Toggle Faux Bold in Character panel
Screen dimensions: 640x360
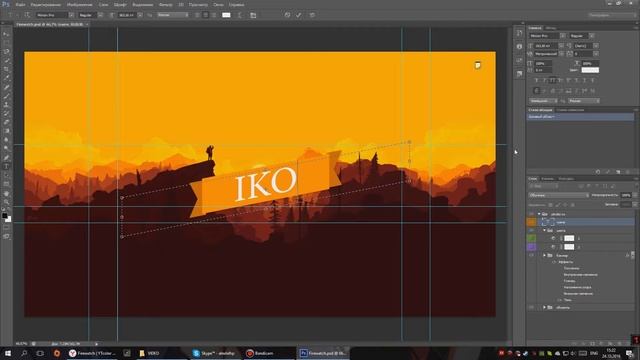pyautogui.click(x=536, y=80)
